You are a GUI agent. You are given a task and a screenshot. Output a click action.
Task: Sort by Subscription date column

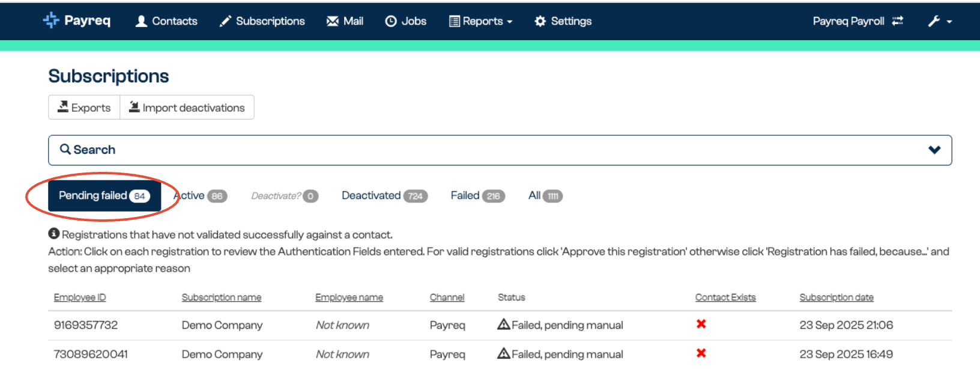pos(836,297)
